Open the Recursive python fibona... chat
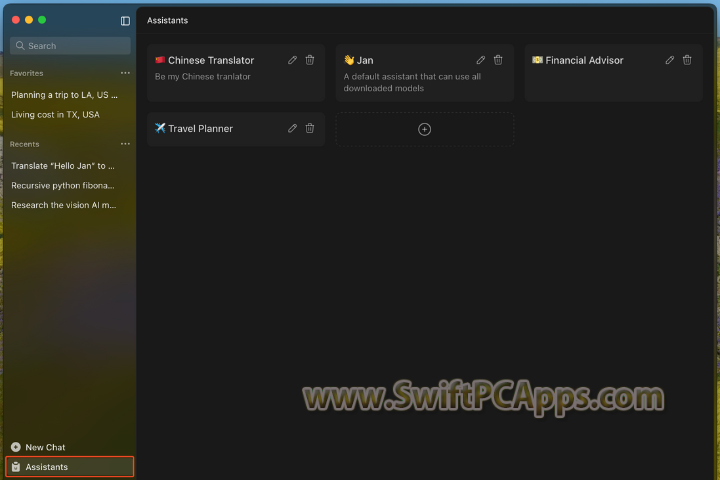This screenshot has width=720, height=480. [x=63, y=186]
